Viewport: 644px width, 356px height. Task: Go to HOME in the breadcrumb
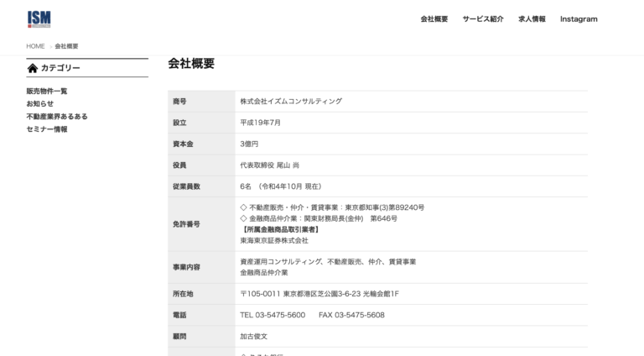click(x=35, y=46)
